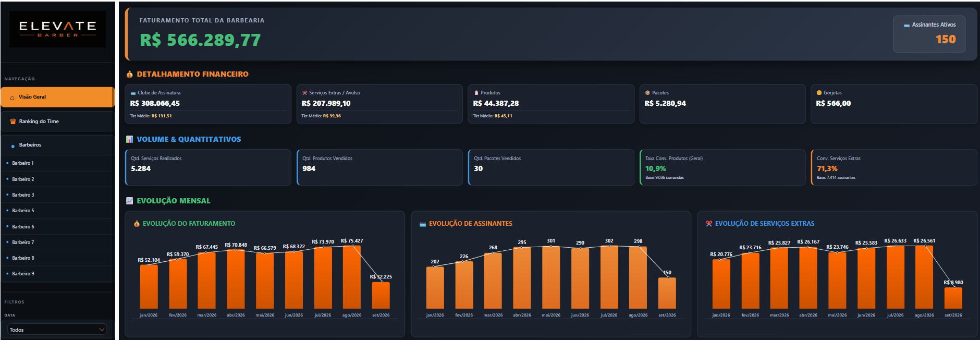Click the abr/2026 bar labeled R$ 26.167

tap(808, 278)
